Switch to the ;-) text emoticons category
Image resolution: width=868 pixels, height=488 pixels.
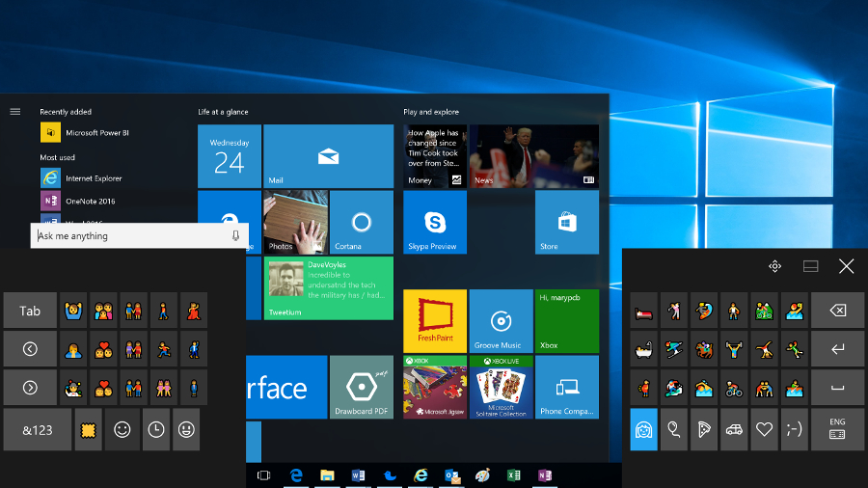pyautogui.click(x=795, y=429)
